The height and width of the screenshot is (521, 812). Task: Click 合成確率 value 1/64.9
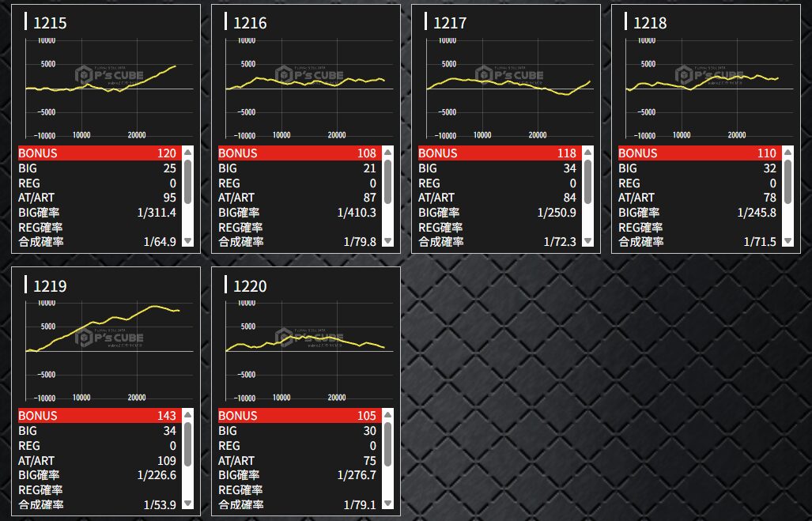tap(160, 242)
